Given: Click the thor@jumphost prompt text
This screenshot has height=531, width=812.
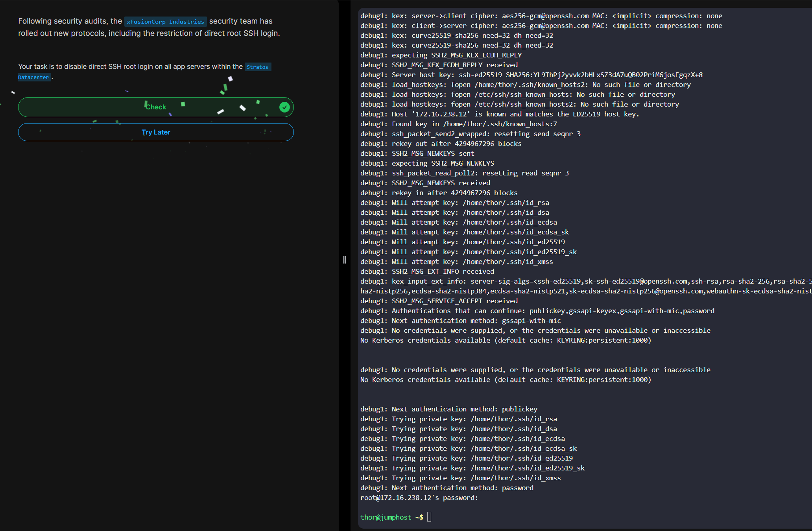Looking at the screenshot, I should coord(386,517).
